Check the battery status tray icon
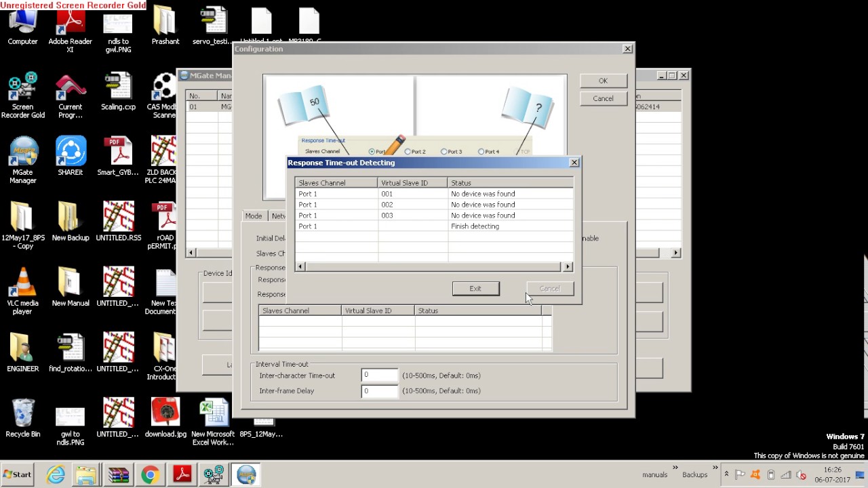This screenshot has width=868, height=488. [771, 474]
